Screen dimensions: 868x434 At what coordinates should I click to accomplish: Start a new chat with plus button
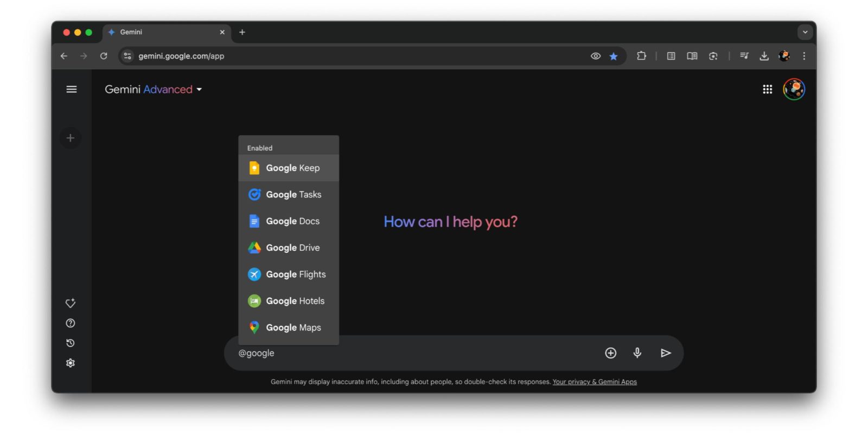click(71, 138)
